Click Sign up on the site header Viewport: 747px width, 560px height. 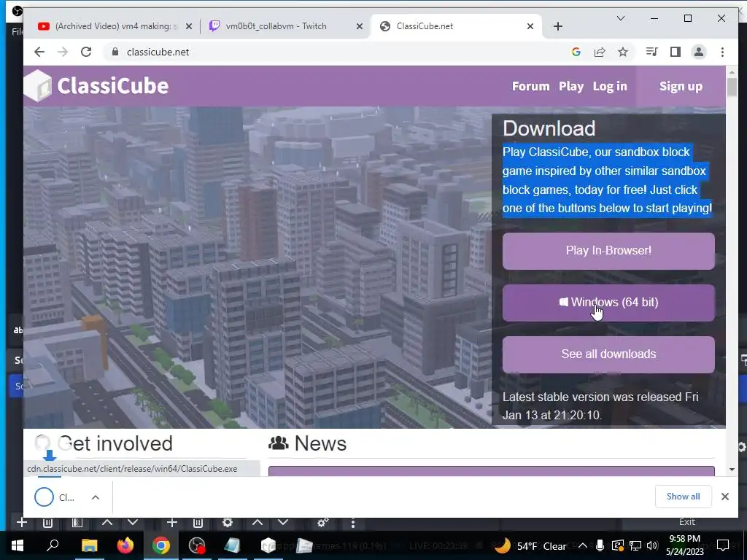681,86
